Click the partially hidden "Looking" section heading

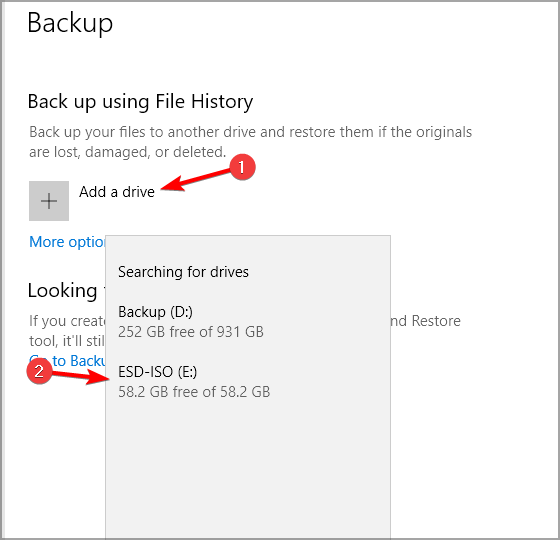(63, 290)
